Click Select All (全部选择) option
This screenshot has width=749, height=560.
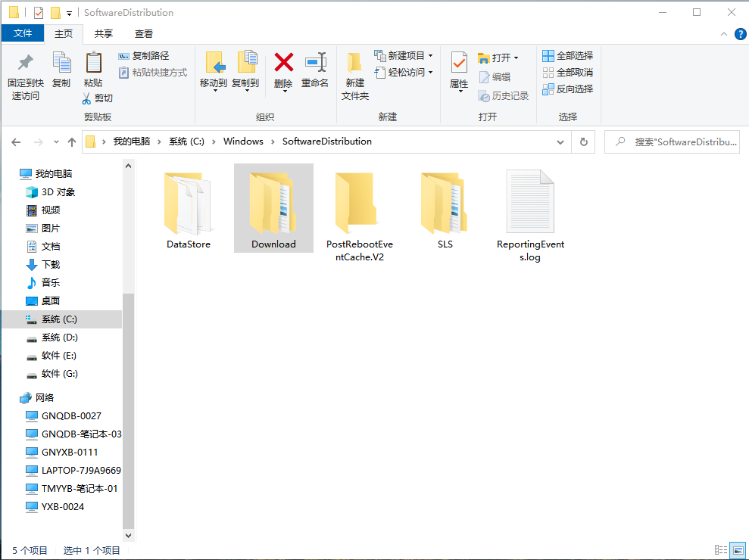pyautogui.click(x=567, y=56)
